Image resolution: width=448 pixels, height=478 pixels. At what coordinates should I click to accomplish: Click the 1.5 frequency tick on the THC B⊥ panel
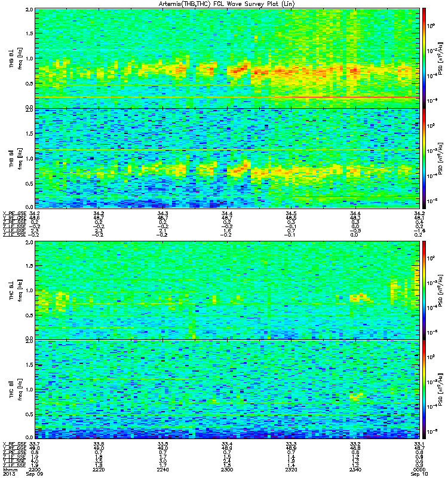coord(29,266)
